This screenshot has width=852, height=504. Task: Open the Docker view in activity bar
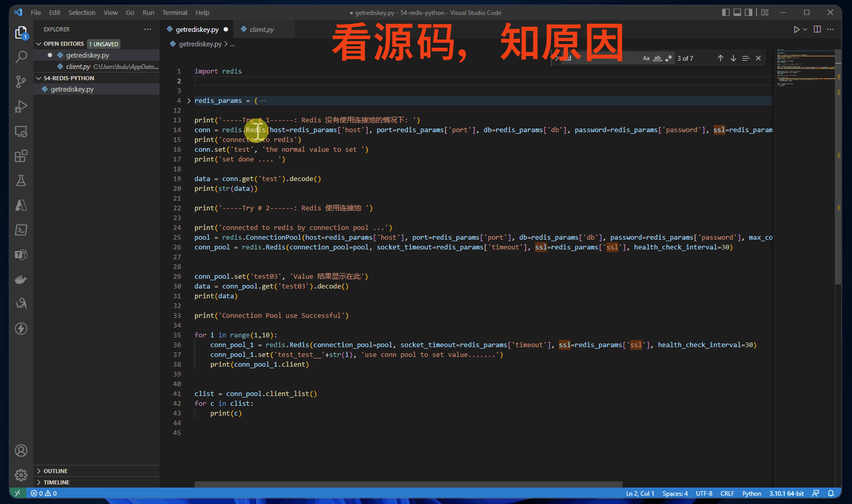tap(21, 279)
